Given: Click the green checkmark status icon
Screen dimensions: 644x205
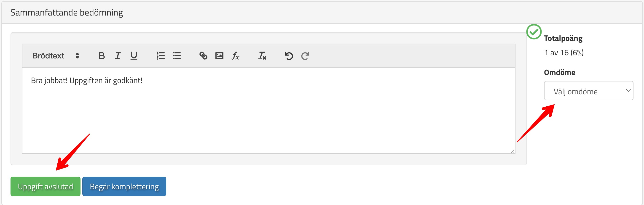Looking at the screenshot, I should 534,32.
